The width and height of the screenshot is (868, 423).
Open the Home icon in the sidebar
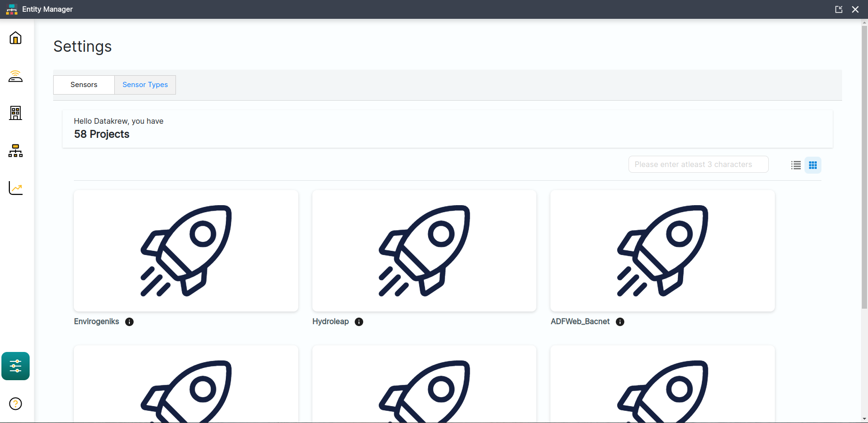point(16,38)
